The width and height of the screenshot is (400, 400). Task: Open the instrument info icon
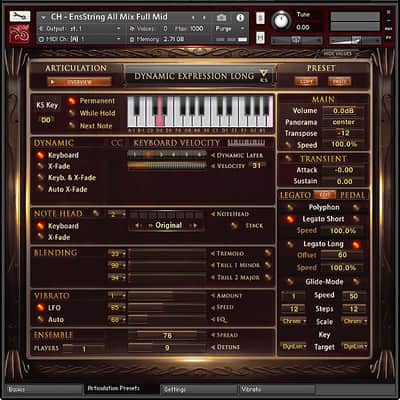tap(240, 18)
